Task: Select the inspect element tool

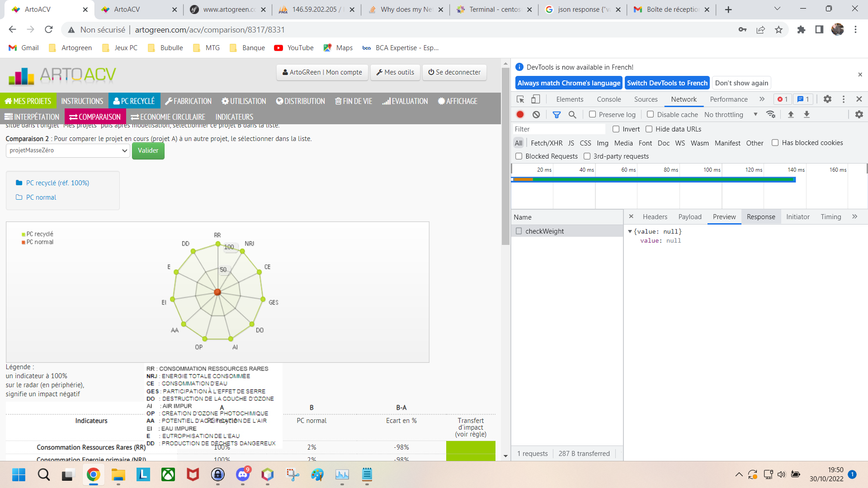Action: [x=520, y=99]
